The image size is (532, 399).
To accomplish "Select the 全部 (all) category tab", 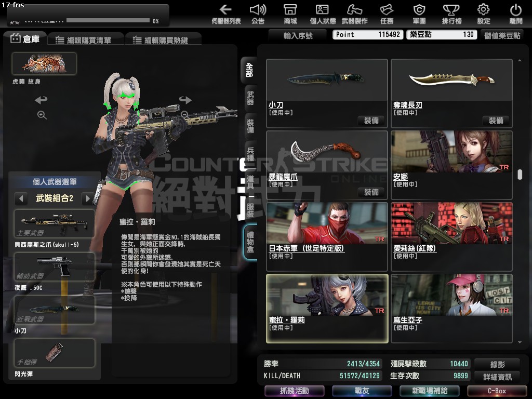I will click(249, 70).
